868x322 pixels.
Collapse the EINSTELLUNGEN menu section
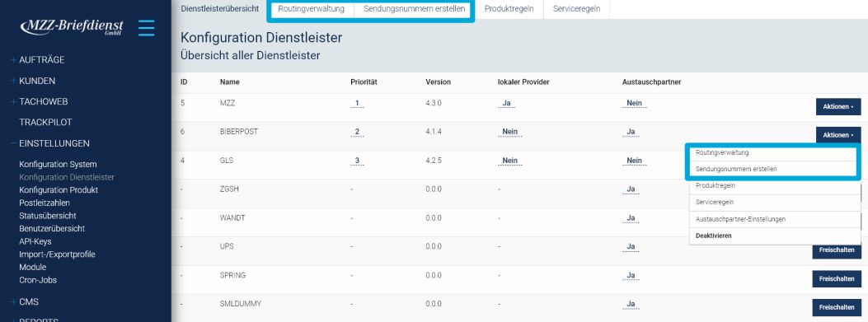pyautogui.click(x=54, y=143)
